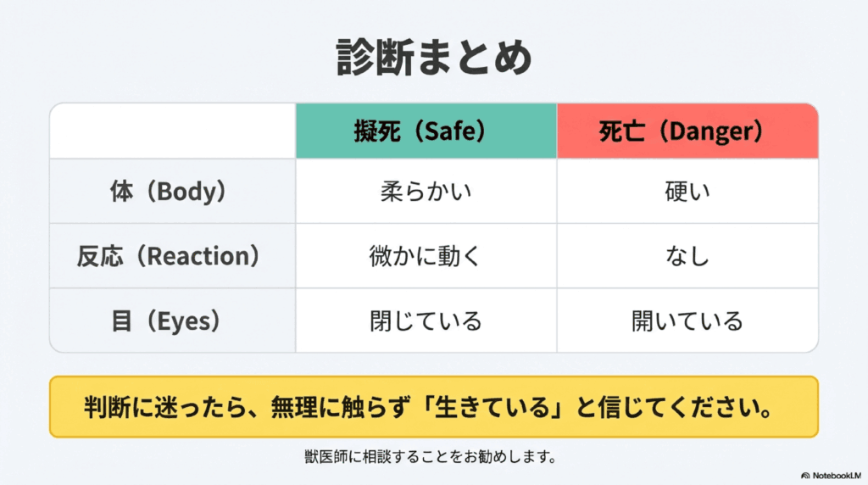Click the 微かに動く table cell

[426, 256]
